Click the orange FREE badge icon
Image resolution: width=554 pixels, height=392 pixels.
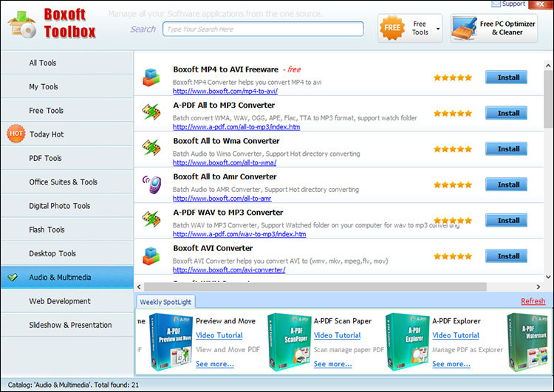tap(392, 28)
